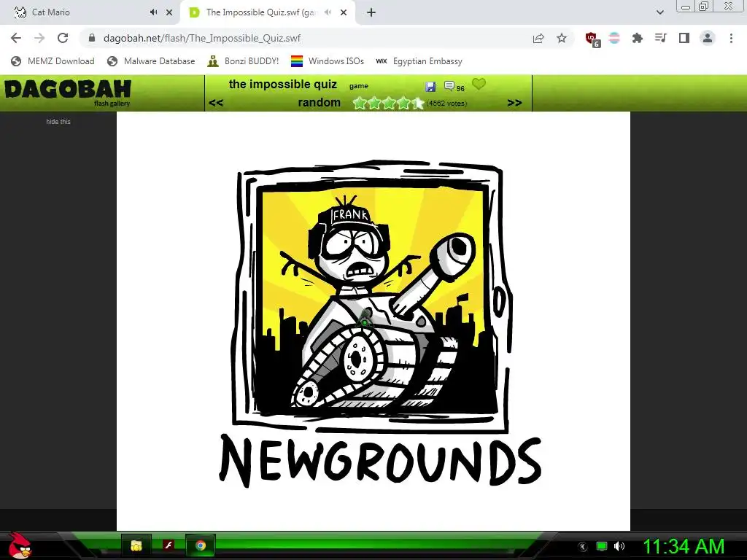This screenshot has height=560, width=747.
Task: Open the file explorer taskbar icon
Action: (x=136, y=545)
